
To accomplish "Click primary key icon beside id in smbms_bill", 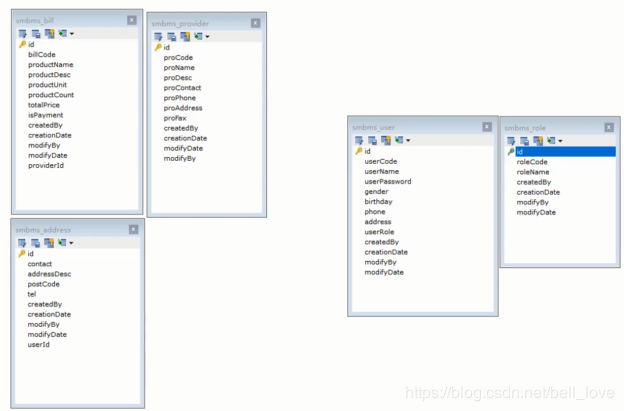I will click(22, 45).
